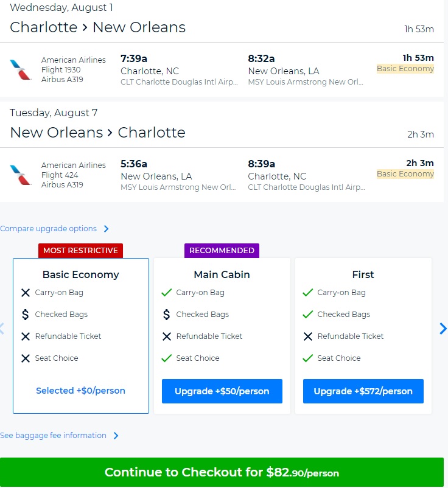Click the Basic Economy tag on Flight 1930
The width and height of the screenshot is (448, 488).
(x=405, y=69)
